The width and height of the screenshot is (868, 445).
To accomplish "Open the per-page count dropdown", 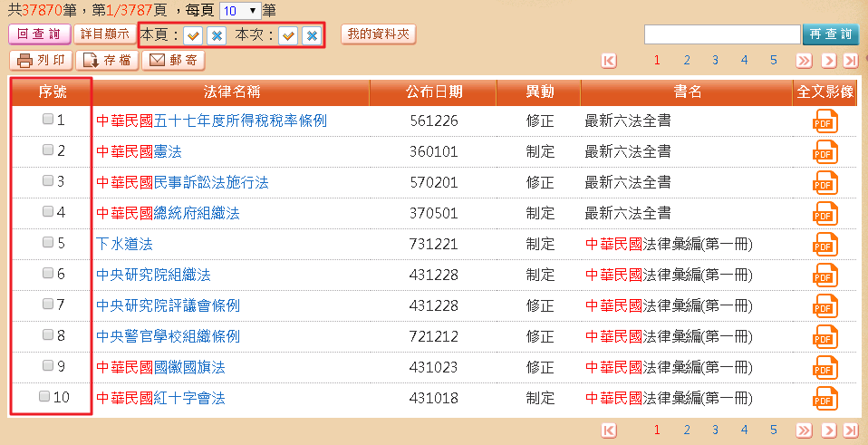I will point(240,10).
